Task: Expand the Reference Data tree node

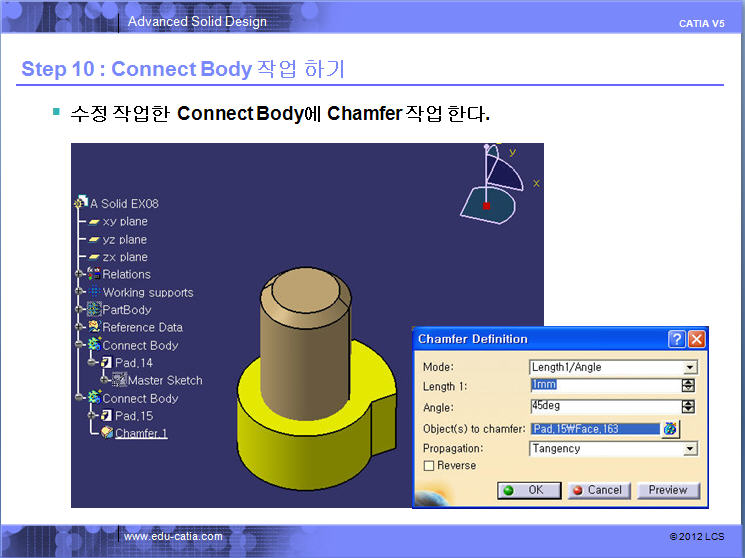Action: (79, 327)
